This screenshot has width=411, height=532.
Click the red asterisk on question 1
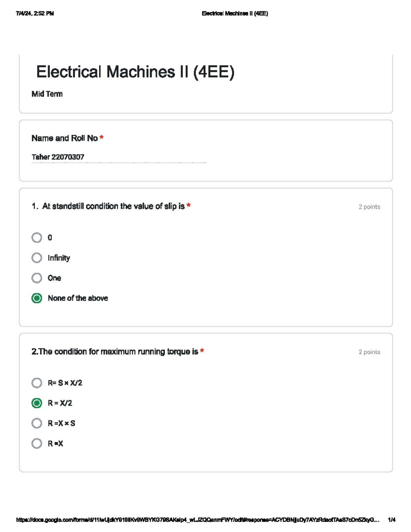click(x=189, y=206)
